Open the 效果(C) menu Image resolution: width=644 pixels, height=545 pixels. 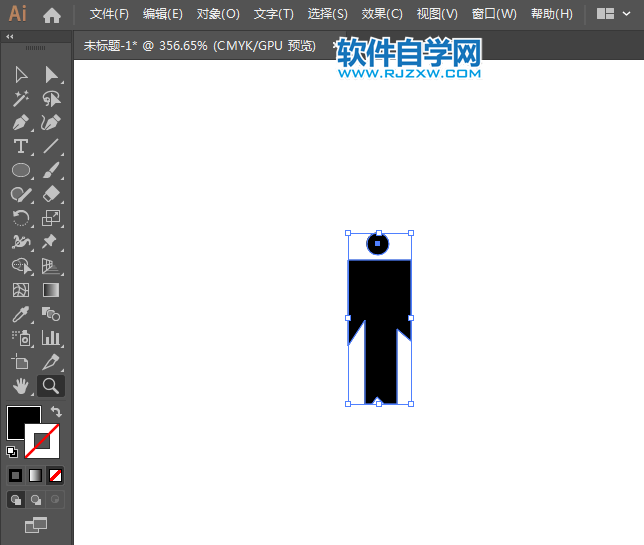click(382, 14)
